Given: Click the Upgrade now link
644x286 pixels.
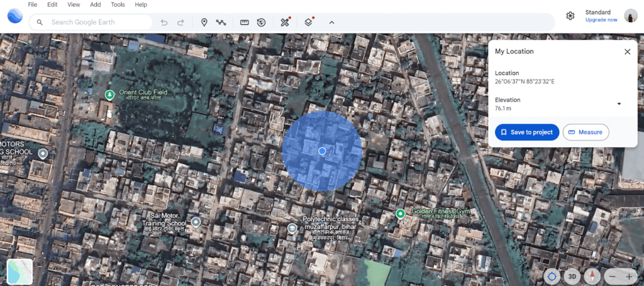Looking at the screenshot, I should coord(601,20).
